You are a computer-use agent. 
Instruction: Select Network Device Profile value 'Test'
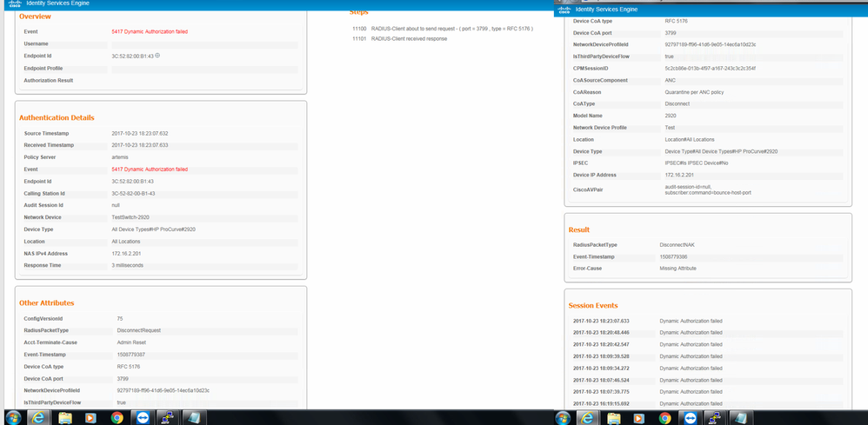click(x=670, y=128)
